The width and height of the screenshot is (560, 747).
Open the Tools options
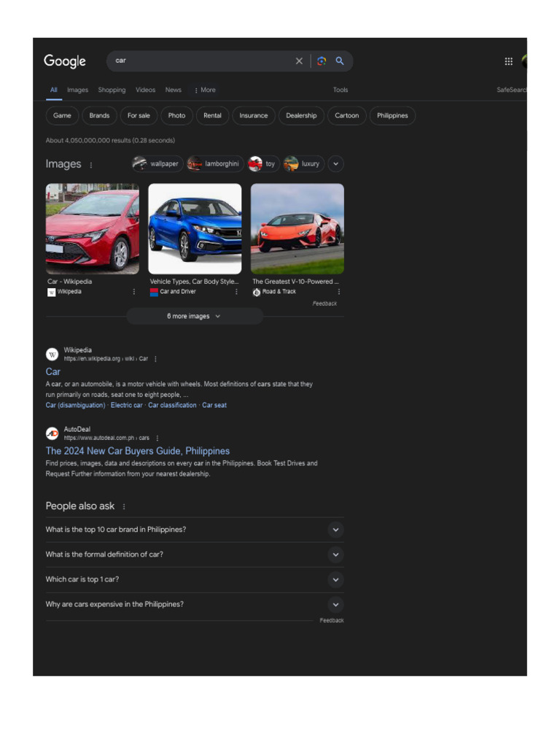341,90
